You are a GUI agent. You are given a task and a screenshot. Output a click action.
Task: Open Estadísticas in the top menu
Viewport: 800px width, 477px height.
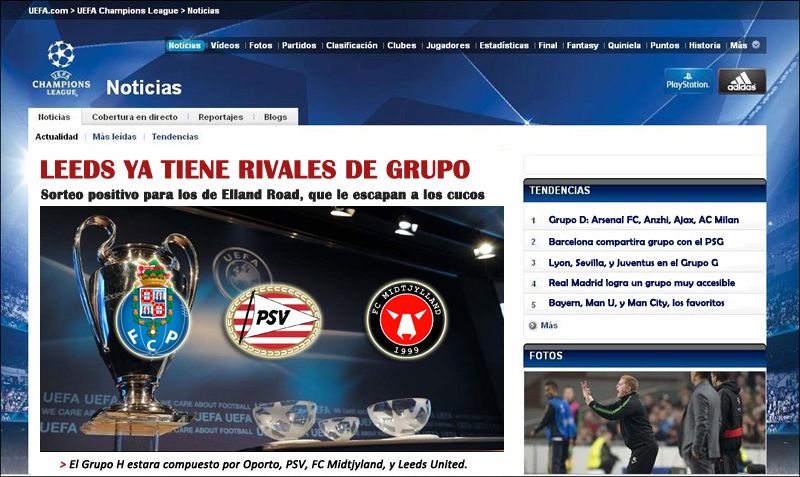tap(504, 45)
